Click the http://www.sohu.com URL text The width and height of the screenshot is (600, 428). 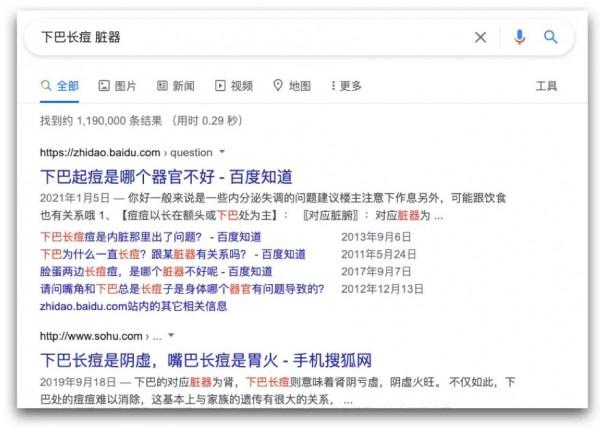click(91, 336)
